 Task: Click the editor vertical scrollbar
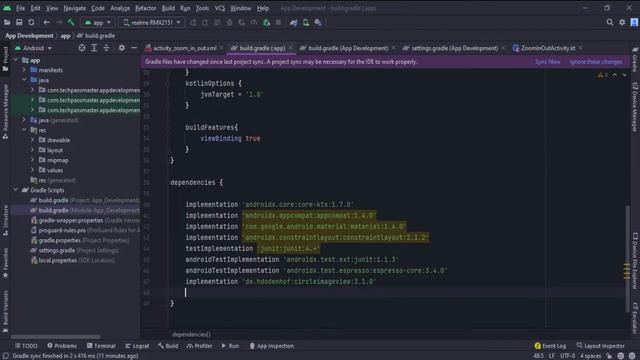[627, 259]
